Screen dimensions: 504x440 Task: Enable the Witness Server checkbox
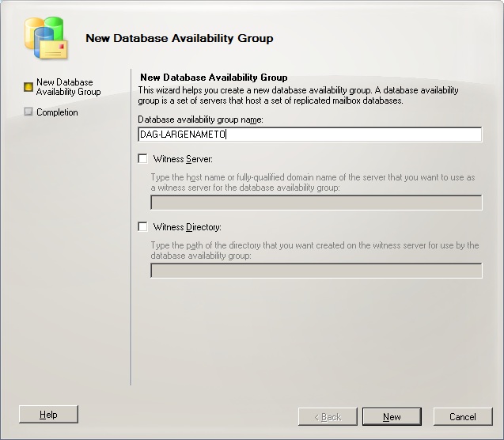click(142, 159)
